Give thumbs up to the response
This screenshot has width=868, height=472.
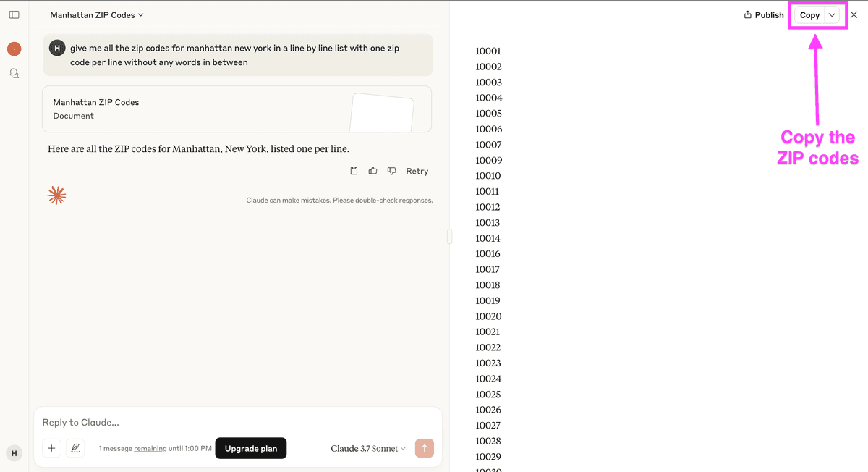pos(373,171)
